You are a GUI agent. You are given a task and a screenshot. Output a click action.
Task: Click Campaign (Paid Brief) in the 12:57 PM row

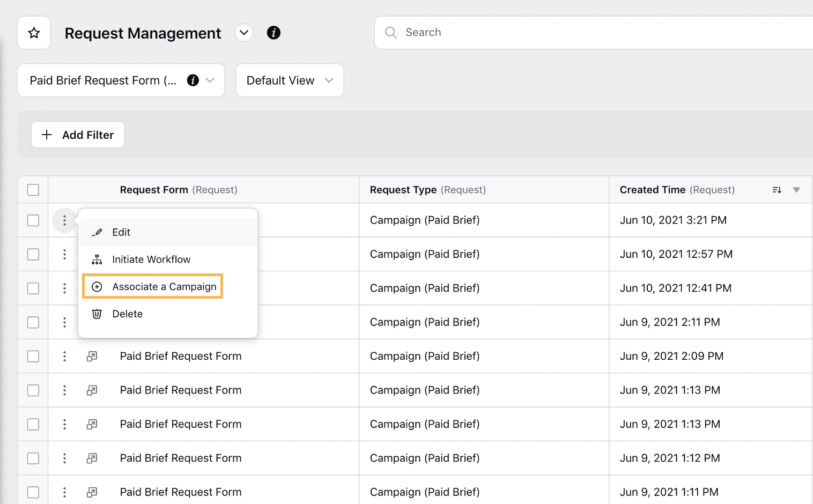coord(425,254)
